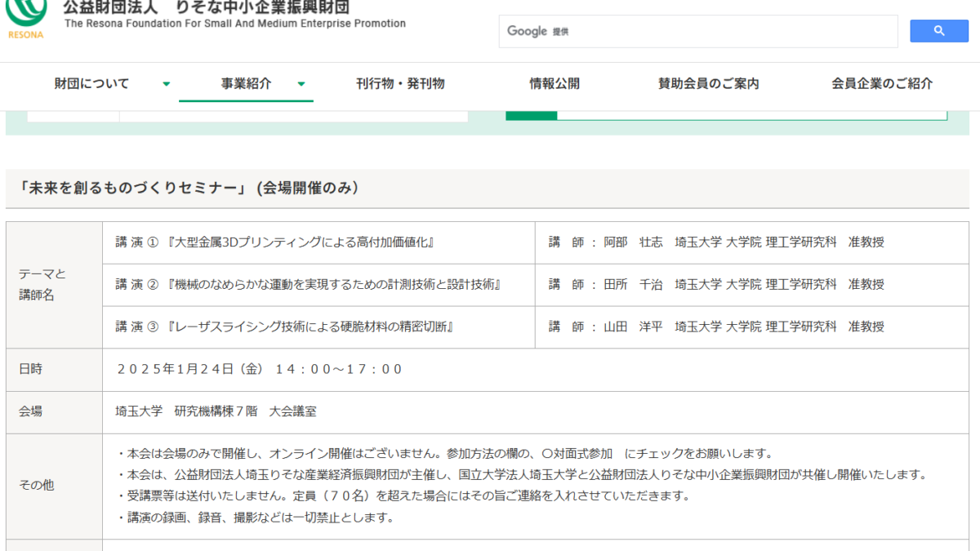Click lecture ③ レーザスライシング技術 title
The width and height of the screenshot is (980, 551).
[284, 327]
